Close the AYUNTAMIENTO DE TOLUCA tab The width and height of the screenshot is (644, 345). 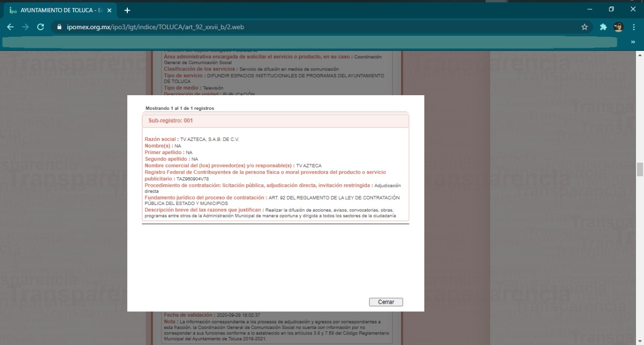click(109, 10)
